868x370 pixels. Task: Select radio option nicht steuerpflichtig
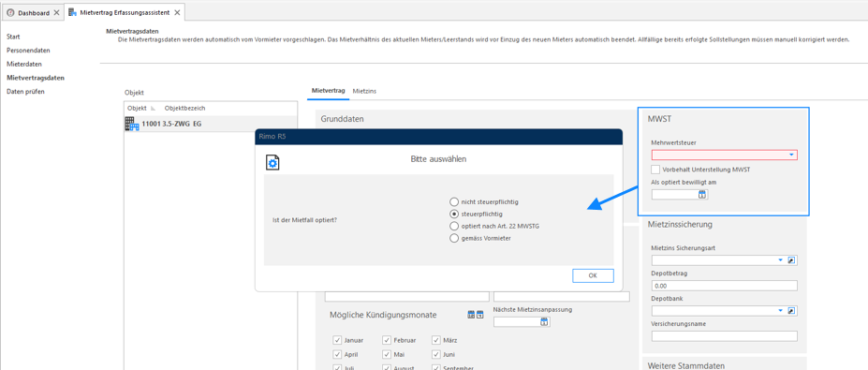(454, 201)
